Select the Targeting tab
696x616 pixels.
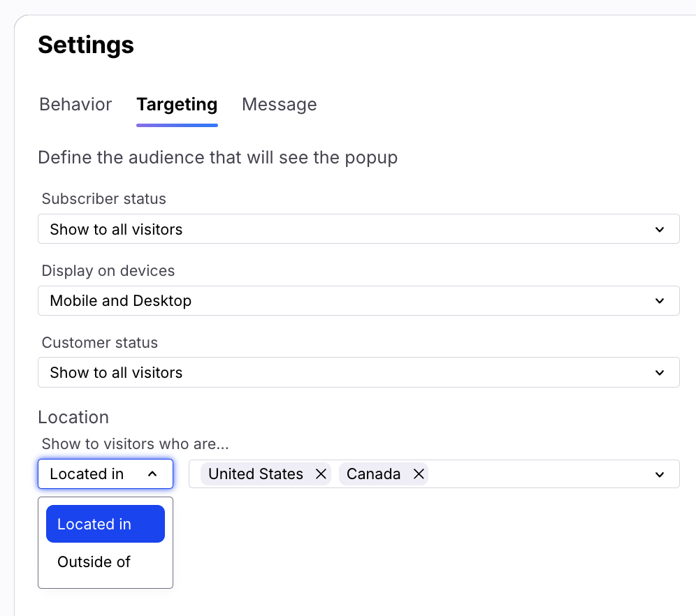(x=177, y=105)
